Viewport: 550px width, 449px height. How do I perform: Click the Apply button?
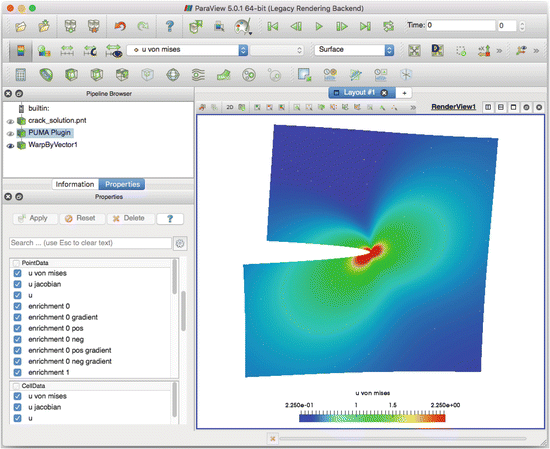point(35,219)
